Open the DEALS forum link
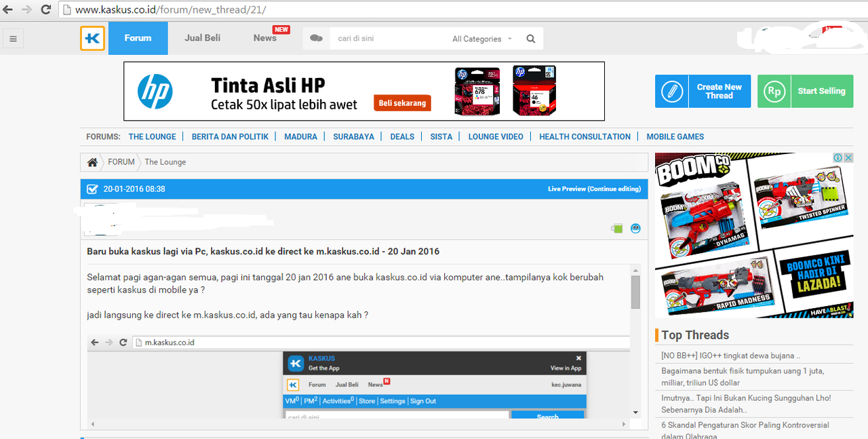Viewport: 868px width, 439px height. [x=402, y=136]
